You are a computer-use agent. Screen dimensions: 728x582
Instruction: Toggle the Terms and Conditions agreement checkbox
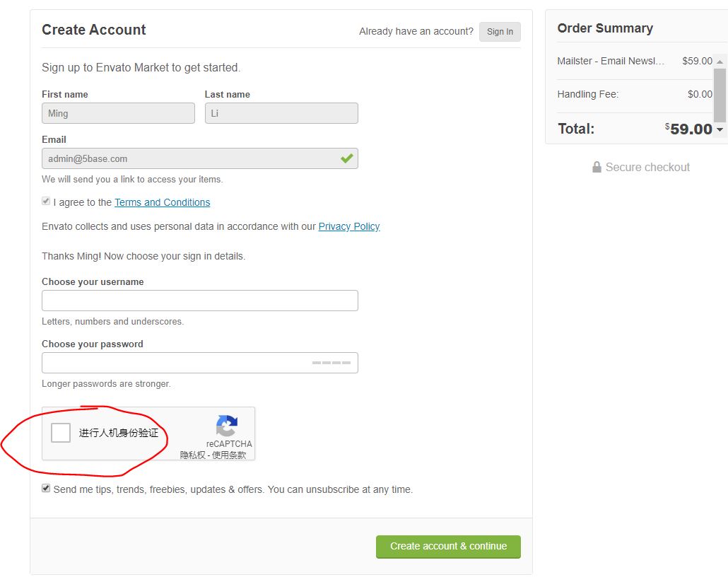click(x=46, y=201)
